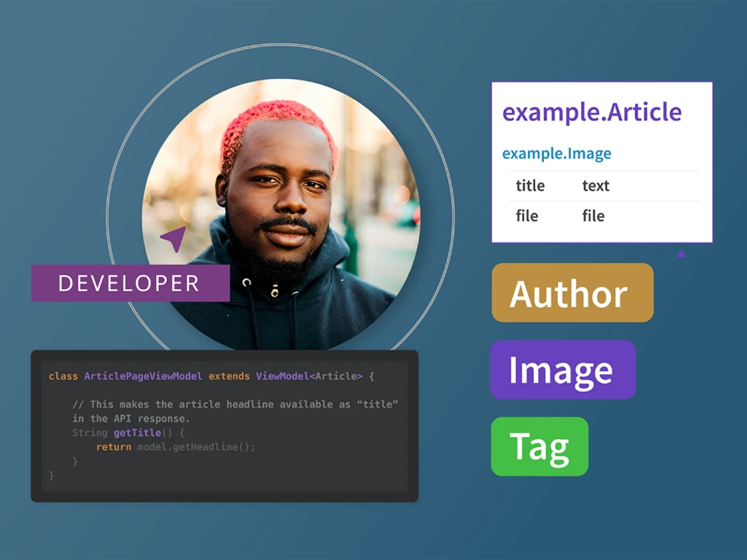
Task: Select the title field name
Action: click(530, 186)
